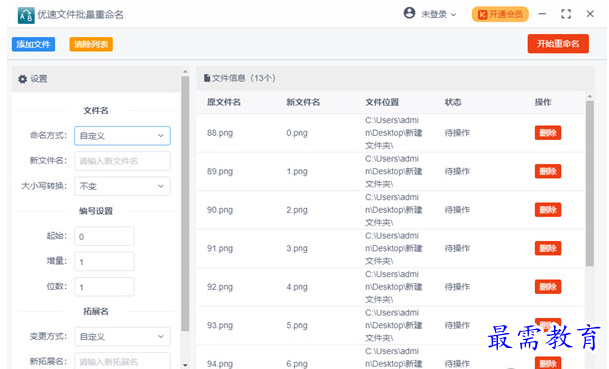The height and width of the screenshot is (369, 609).
Task: Click the file path in 90.png row
Action: click(x=393, y=210)
